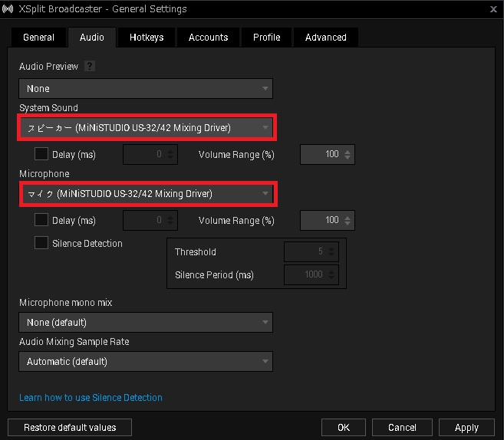Click the Audio Preview help question mark icon
Screen dimensions: 504x440
coord(89,66)
